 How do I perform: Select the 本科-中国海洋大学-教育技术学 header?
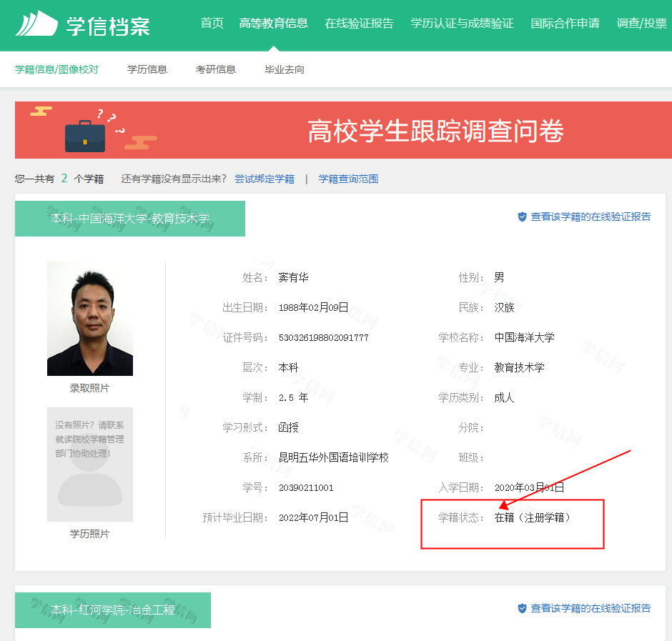[130, 219]
